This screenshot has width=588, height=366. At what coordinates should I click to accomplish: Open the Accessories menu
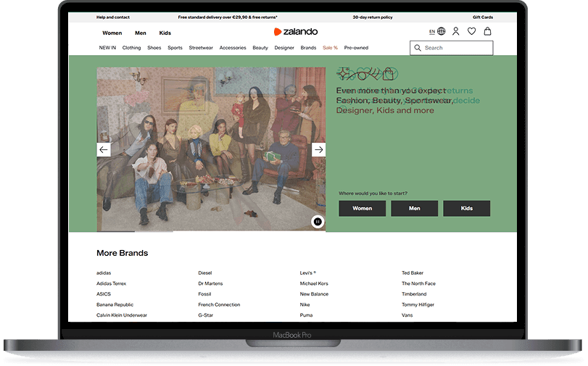coord(233,48)
